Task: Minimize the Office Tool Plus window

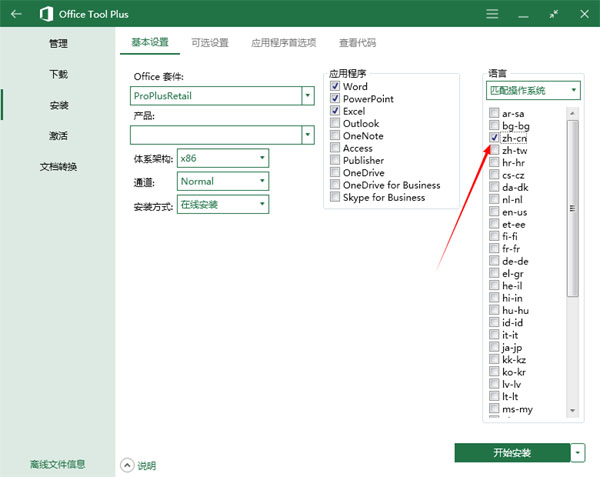Action: click(524, 15)
